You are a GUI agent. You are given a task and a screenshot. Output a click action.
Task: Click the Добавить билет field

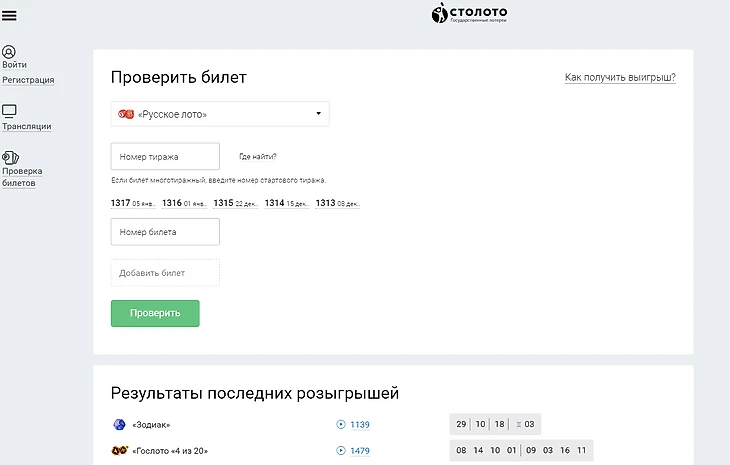tap(165, 273)
